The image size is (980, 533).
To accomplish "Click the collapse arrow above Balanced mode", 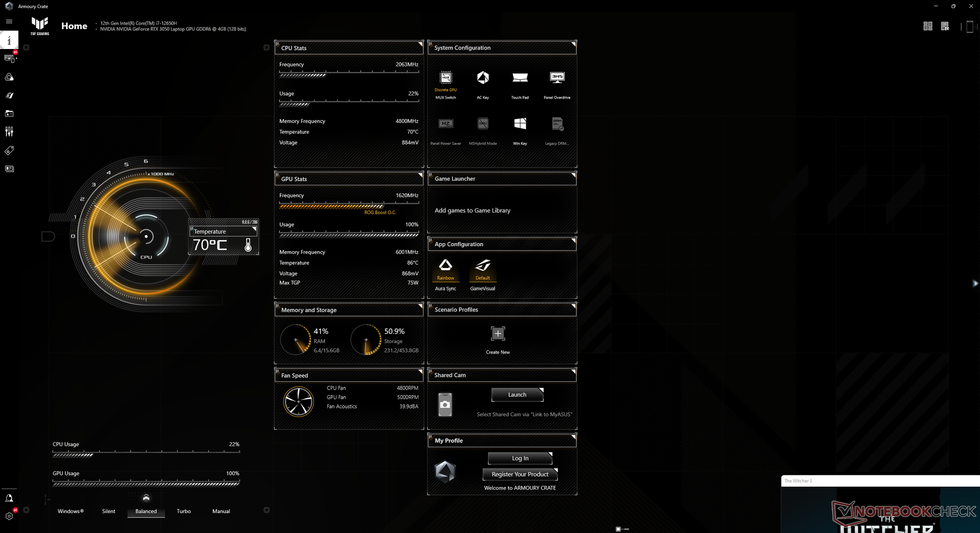I will 146,498.
